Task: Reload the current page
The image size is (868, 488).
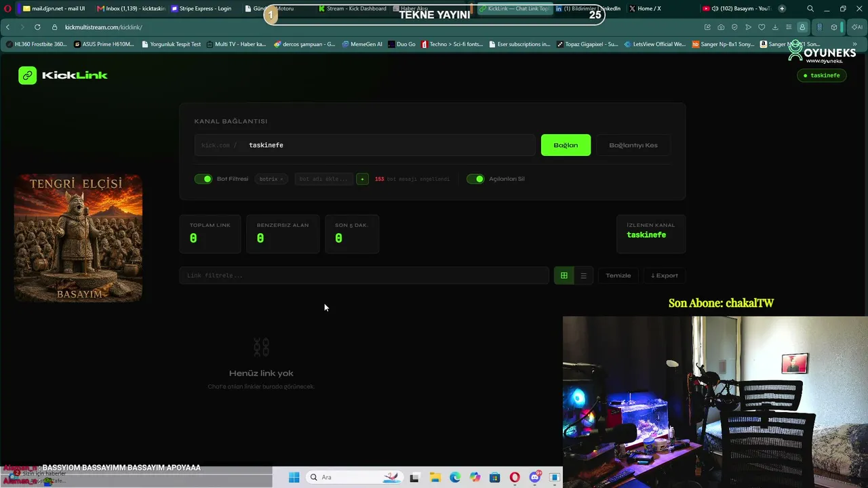Action: coord(37,27)
